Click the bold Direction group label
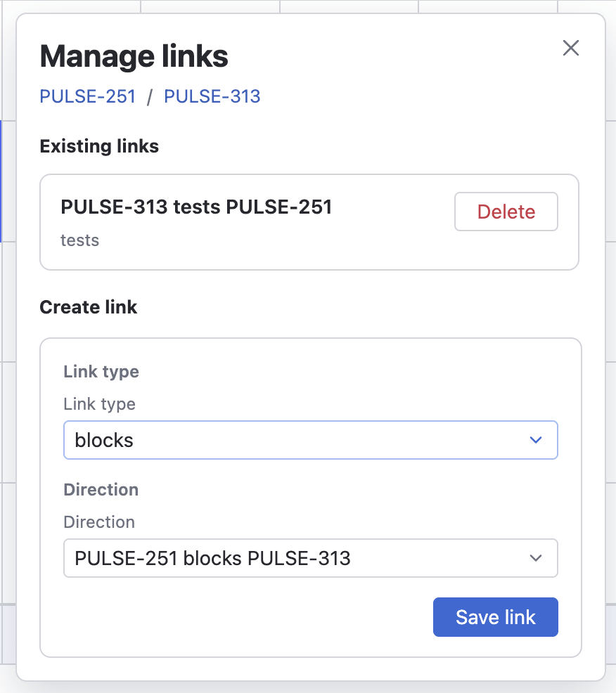Viewport: 616px width, 693px height. pyautogui.click(x=101, y=490)
